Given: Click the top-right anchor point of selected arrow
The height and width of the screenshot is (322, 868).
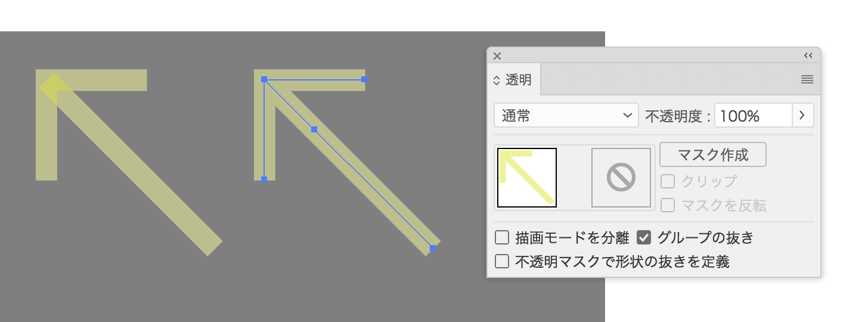Looking at the screenshot, I should (364, 79).
